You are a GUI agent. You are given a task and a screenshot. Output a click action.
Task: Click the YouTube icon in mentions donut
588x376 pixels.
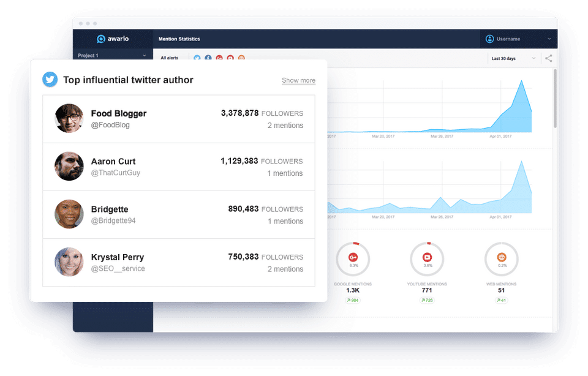pos(427,257)
